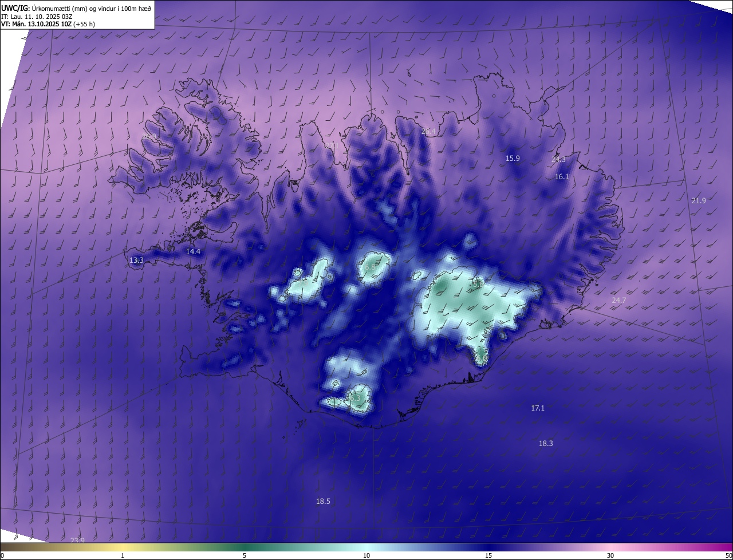Click the 15.9 value in northeast Iceland
Viewport: 733px width, 560px height.
[513, 159]
